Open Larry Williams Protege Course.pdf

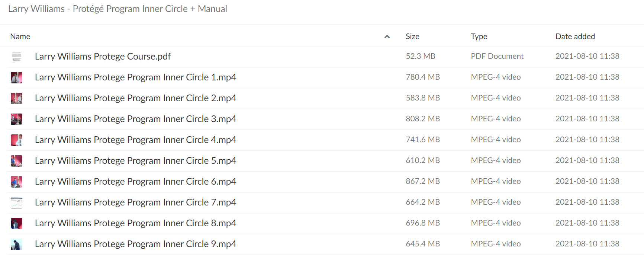point(103,57)
